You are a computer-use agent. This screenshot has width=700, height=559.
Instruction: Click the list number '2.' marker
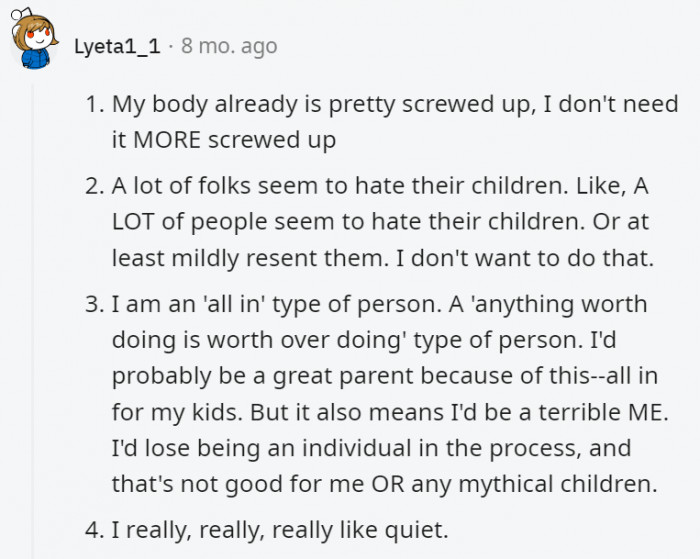(95, 186)
